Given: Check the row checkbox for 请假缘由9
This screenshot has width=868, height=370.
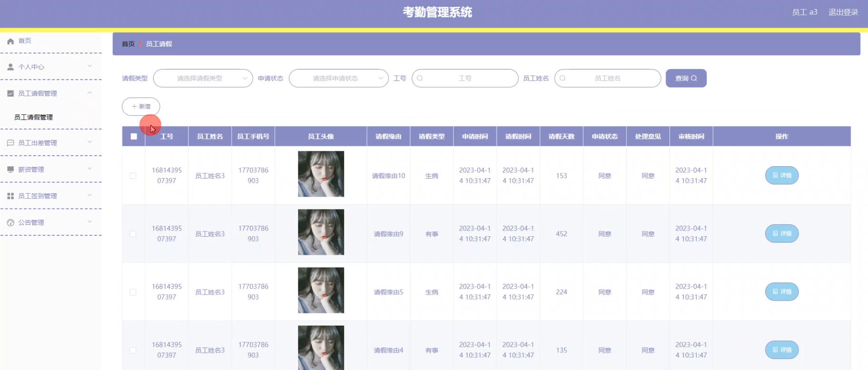Looking at the screenshot, I should [x=133, y=234].
